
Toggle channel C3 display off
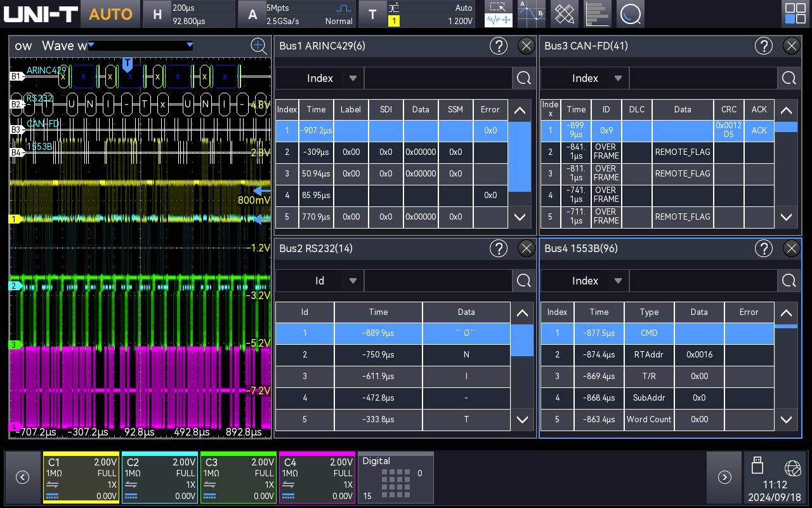[238, 478]
